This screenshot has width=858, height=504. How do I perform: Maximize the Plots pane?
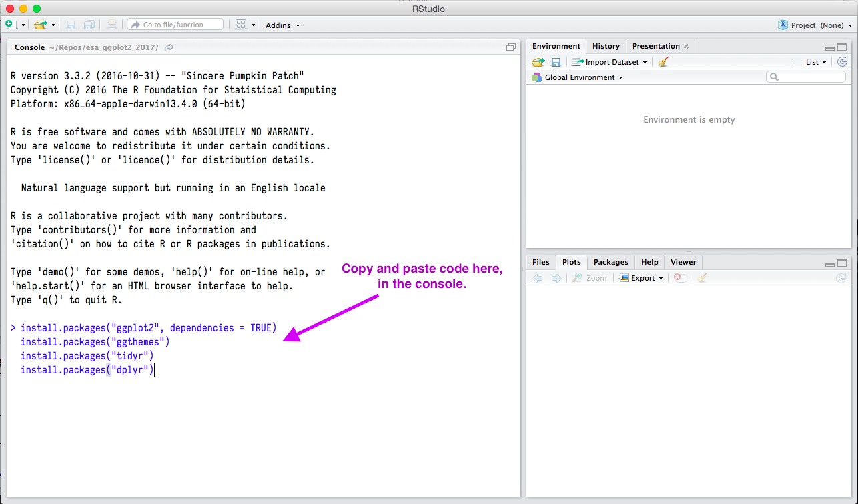coord(842,263)
